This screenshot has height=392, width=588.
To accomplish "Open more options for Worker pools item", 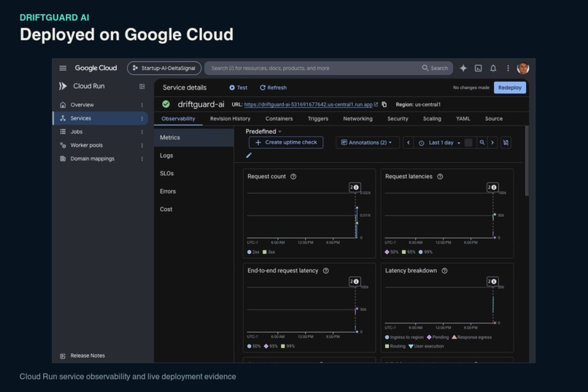I will pyautogui.click(x=142, y=145).
